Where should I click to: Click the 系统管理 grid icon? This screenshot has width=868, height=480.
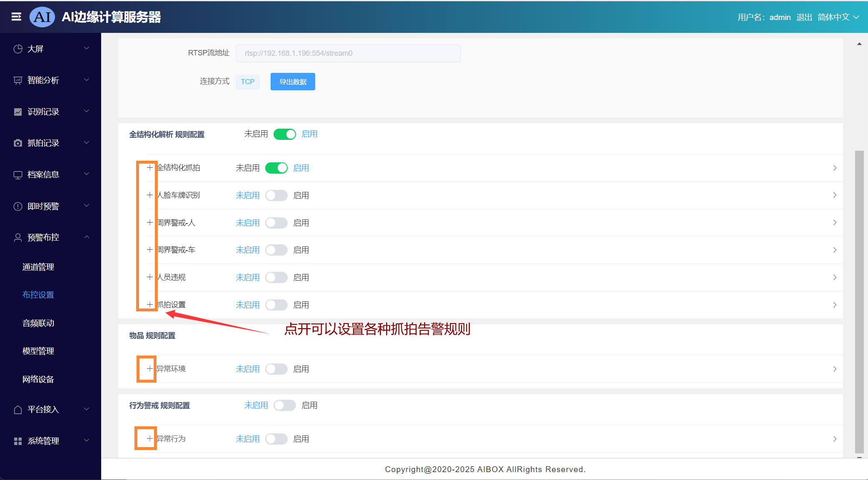pos(18,441)
